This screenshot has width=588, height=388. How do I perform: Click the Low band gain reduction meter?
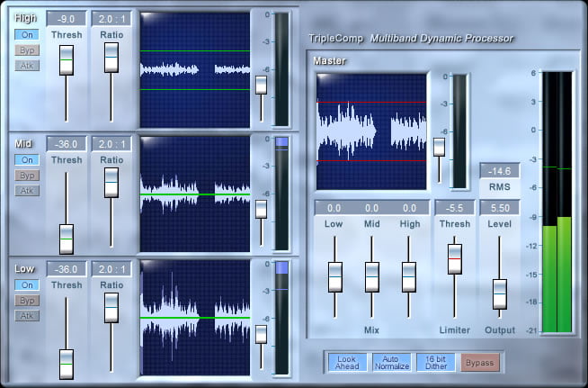coord(281,318)
